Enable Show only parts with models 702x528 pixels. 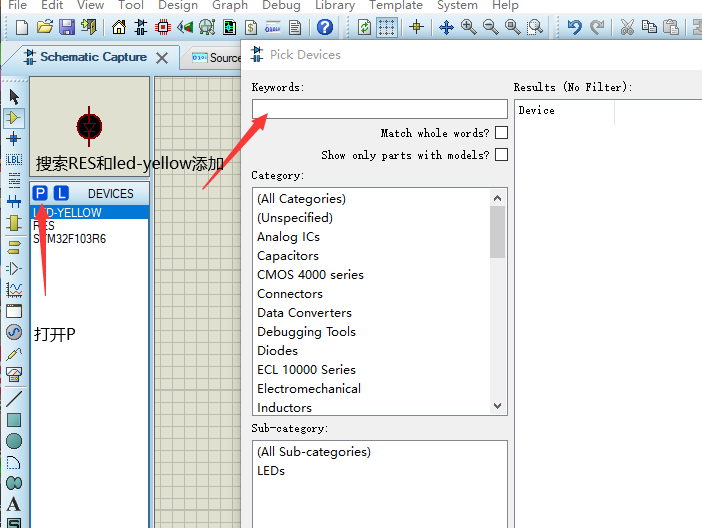pyautogui.click(x=501, y=155)
